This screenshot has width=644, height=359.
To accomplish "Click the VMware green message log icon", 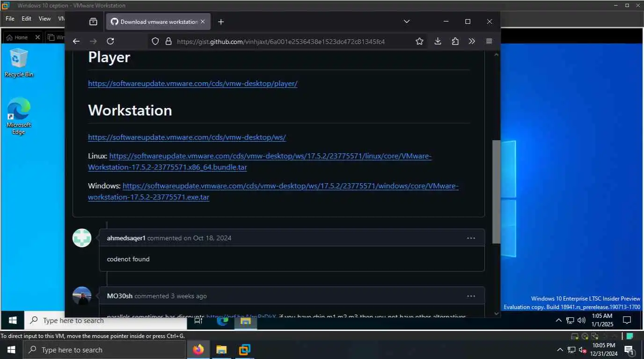I will (630, 336).
